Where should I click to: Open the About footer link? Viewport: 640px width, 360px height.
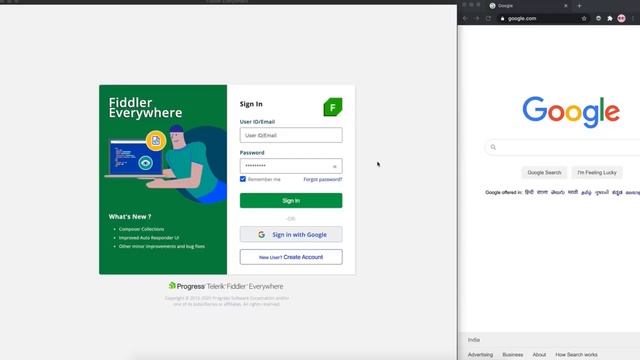point(539,355)
